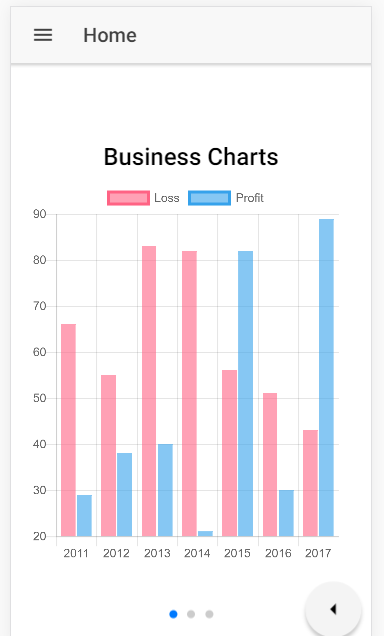384x636 pixels.
Task: Click the Profit legend label
Action: click(250, 198)
